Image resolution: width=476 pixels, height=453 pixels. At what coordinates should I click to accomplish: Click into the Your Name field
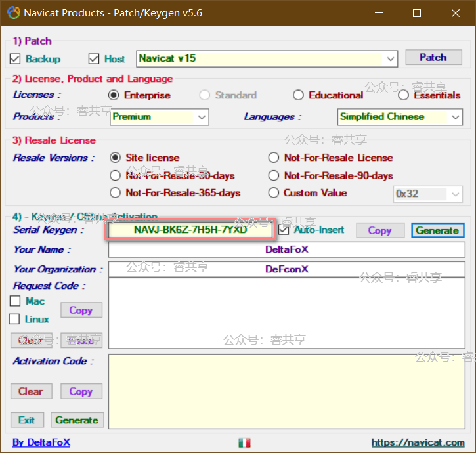click(286, 249)
